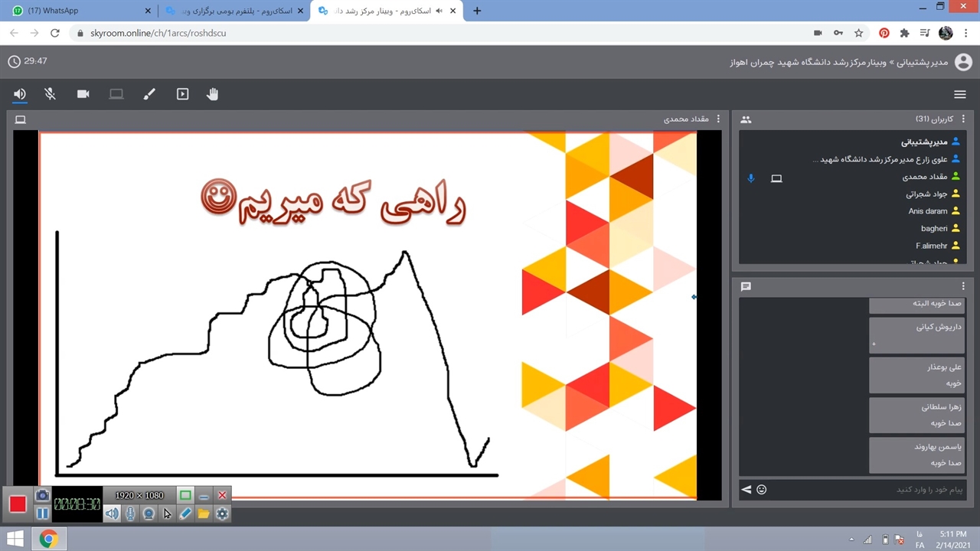This screenshot has height=551, width=980.
Task: Unmute the microphone in Skyroom toolbar
Action: coord(51,94)
